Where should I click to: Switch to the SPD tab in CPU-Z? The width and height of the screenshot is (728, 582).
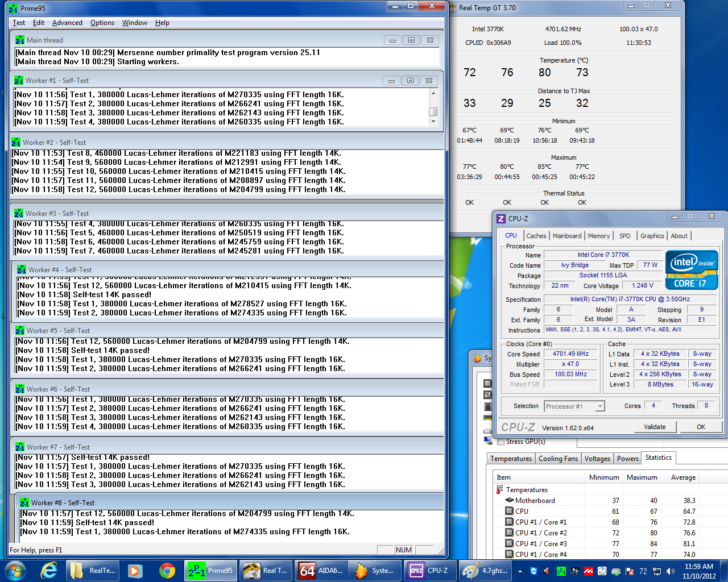point(625,236)
